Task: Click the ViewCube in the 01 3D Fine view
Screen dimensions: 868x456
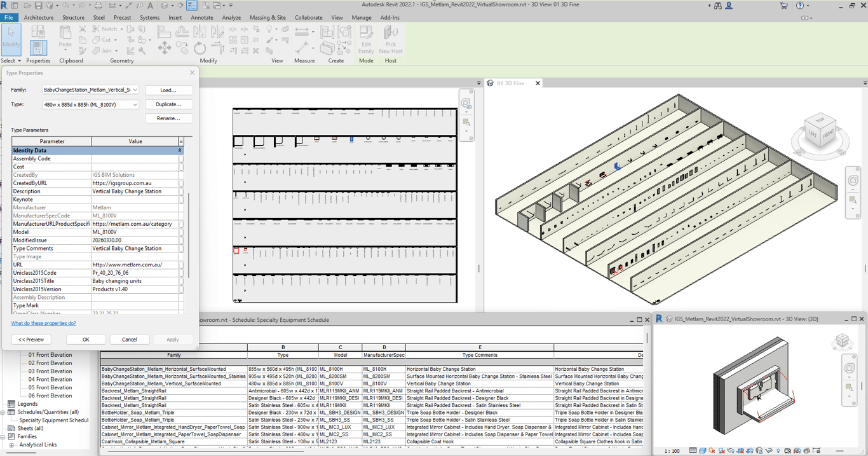Action: tap(820, 132)
